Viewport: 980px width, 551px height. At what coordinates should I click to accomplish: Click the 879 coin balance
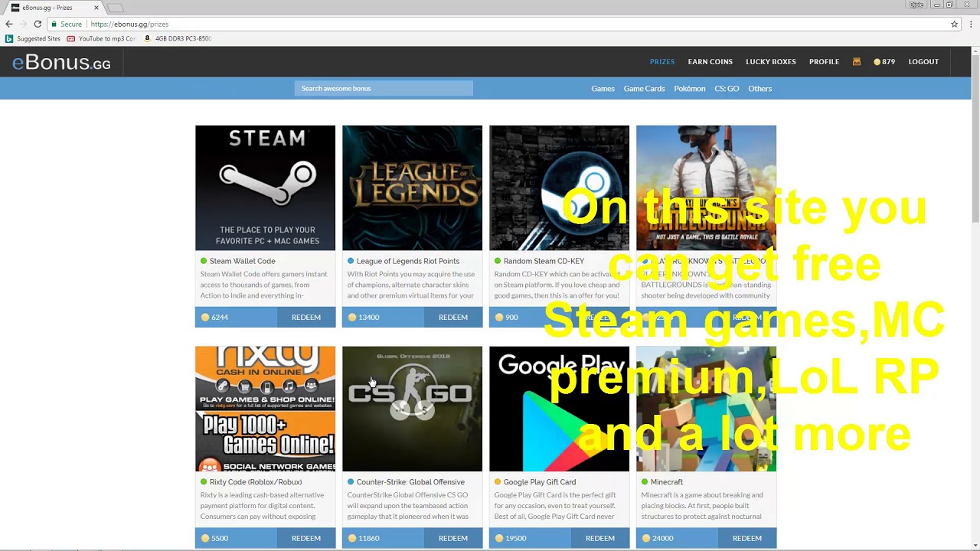(884, 61)
